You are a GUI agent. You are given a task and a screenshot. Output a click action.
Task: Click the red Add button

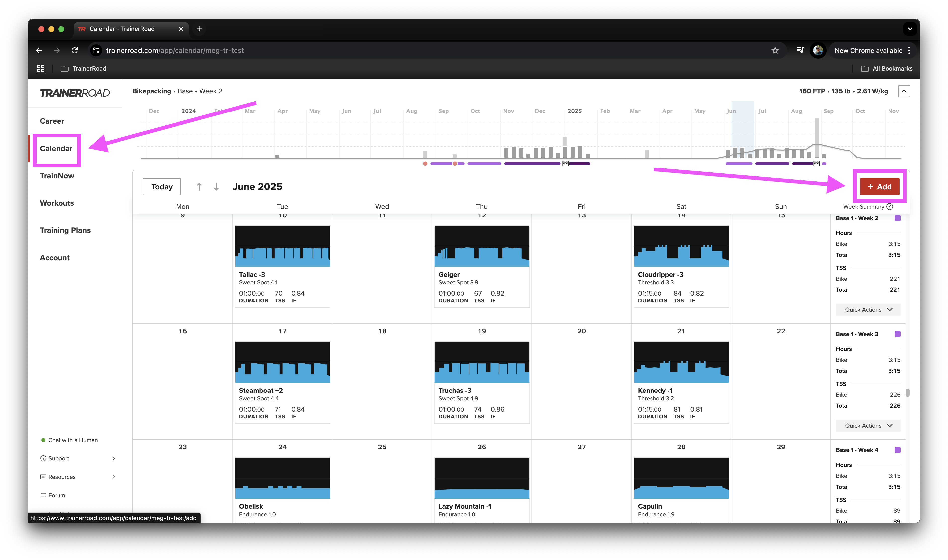click(x=879, y=187)
